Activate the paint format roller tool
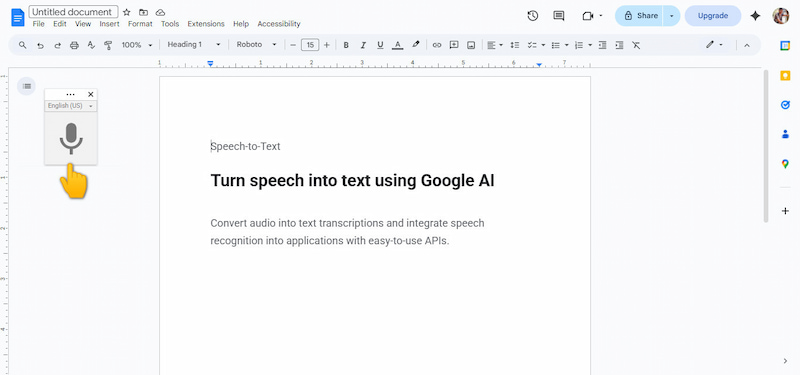 coord(108,45)
